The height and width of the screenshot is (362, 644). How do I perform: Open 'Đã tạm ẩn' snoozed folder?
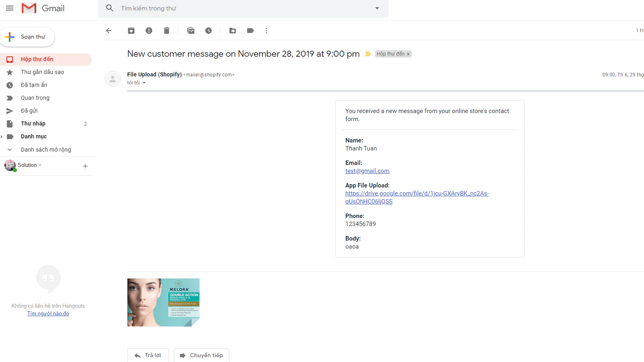pyautogui.click(x=46, y=85)
